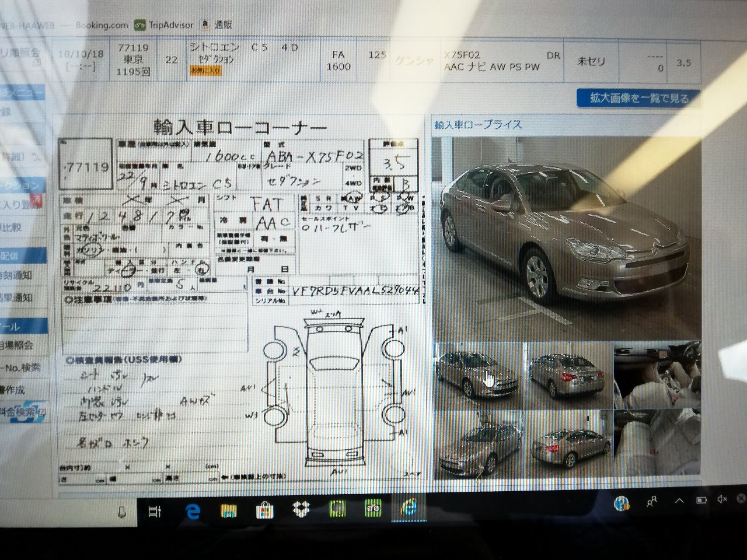Click the orange badge under セダクション
Viewport: 747px width, 560px height.
pos(205,71)
